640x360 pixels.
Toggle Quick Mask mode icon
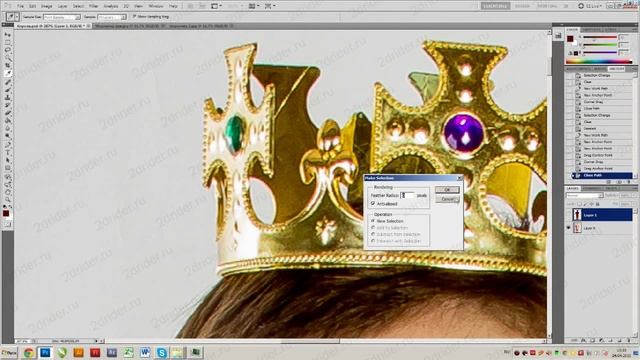coord(8,224)
